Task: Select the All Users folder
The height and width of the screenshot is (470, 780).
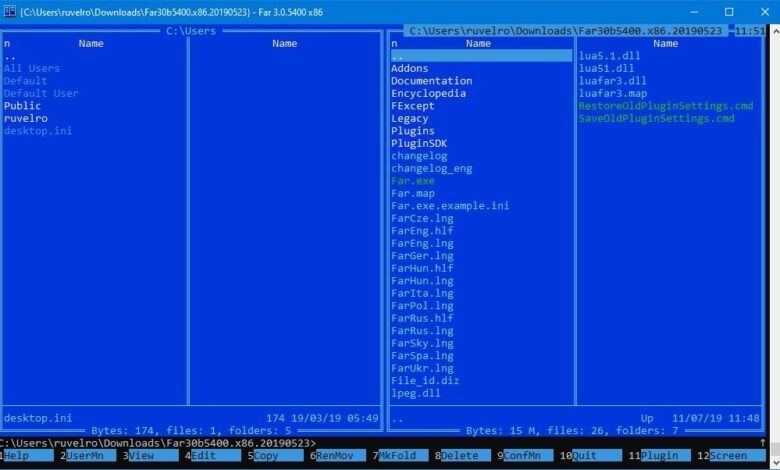Action: (x=32, y=69)
